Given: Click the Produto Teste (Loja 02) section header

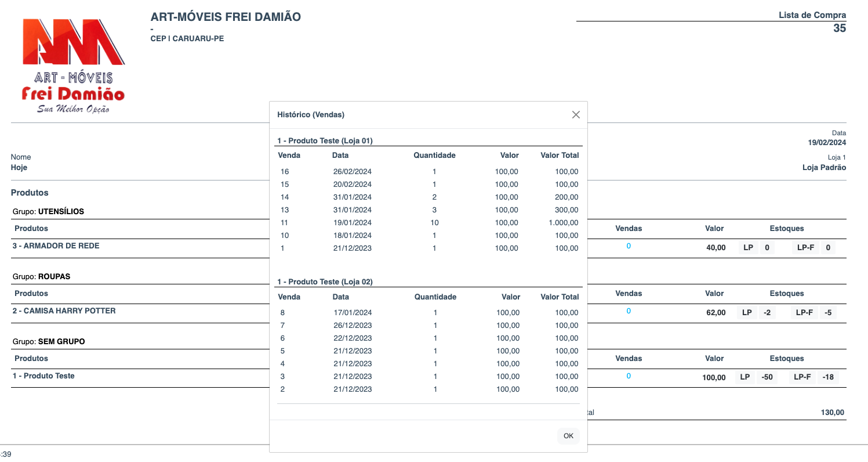Looking at the screenshot, I should tap(325, 282).
